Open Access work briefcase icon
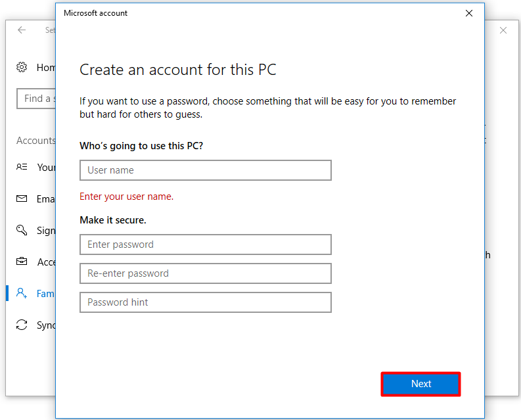 tap(22, 262)
